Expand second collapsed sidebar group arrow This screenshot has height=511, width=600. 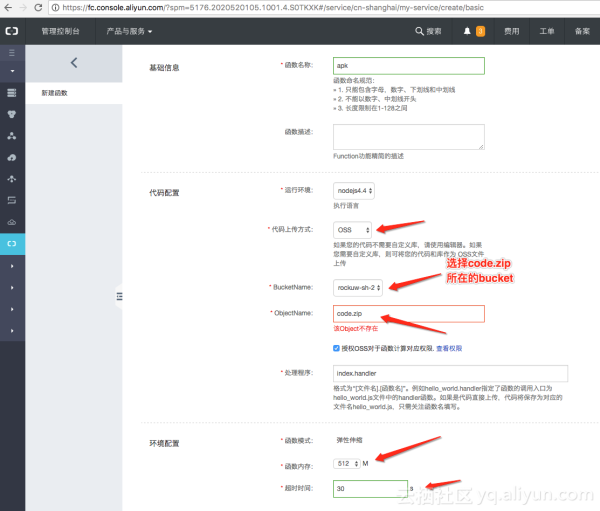(12, 287)
